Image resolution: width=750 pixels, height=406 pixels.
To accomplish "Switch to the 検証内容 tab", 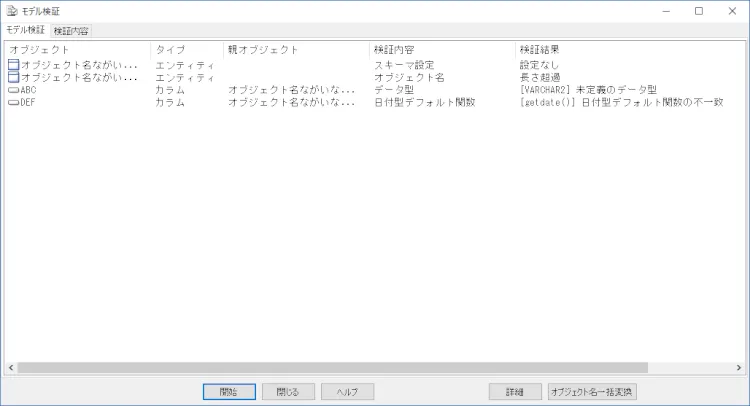I will point(71,31).
